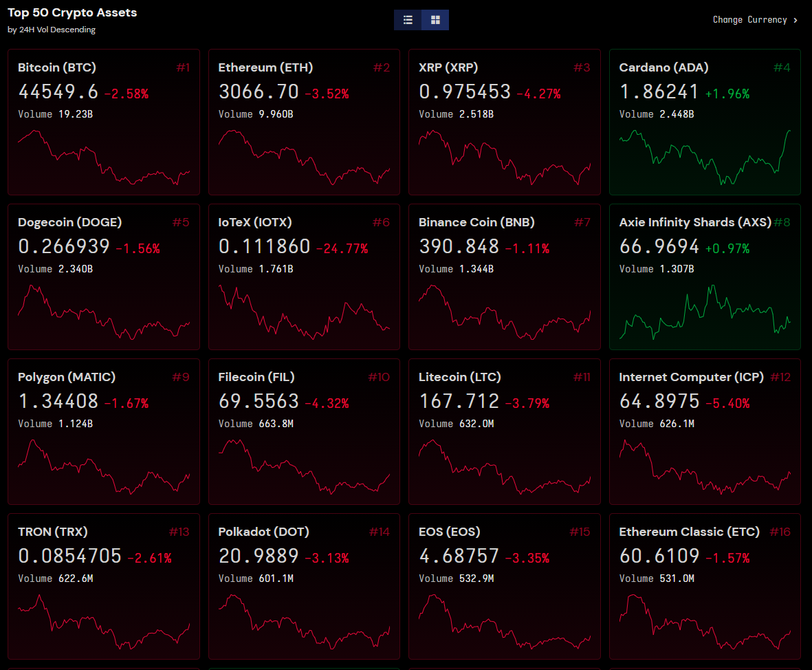Click Filecoin Volume 663.8M

tap(256, 424)
